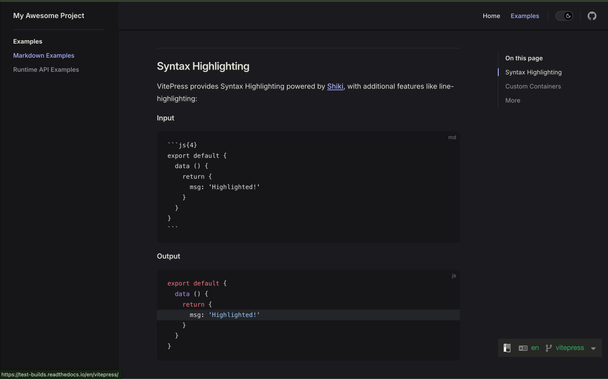This screenshot has height=379, width=608.
Task: Select Syntax Highlighting in page outline
Action: (x=533, y=72)
